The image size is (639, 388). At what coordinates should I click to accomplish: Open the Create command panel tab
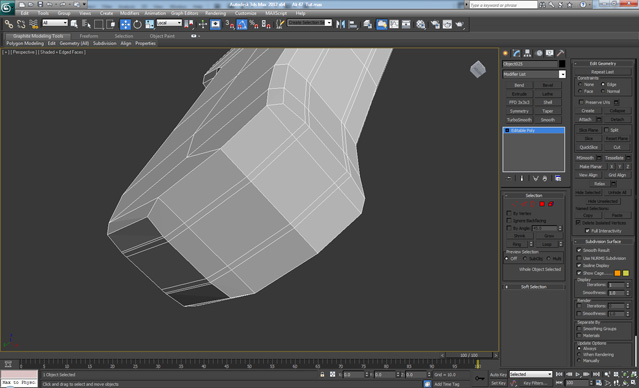coord(506,53)
